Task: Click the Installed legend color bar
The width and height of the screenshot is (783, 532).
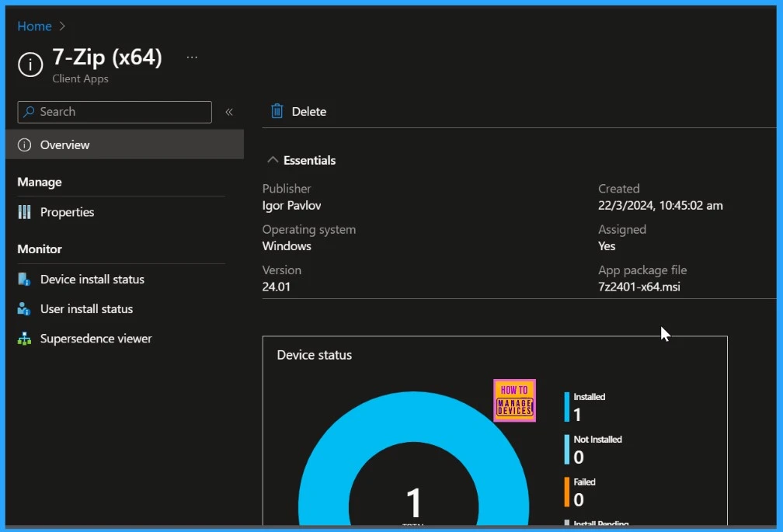Action: 567,407
